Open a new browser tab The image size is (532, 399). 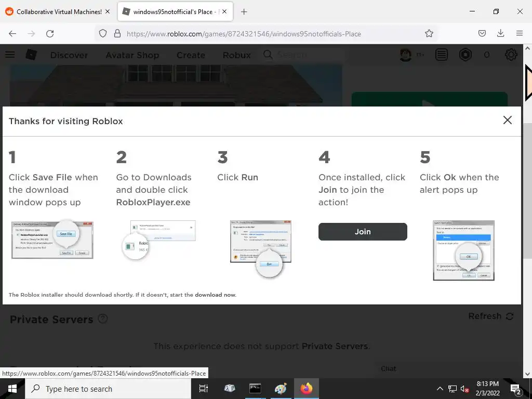click(x=244, y=12)
